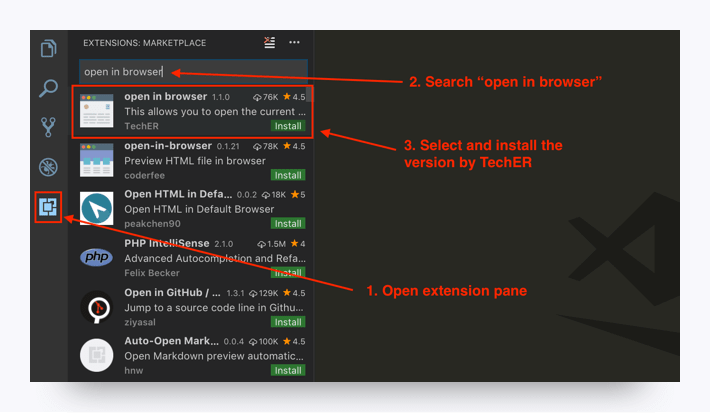Viewport: 710px width, 413px height.
Task: Install open in browser by TechER
Action: click(x=288, y=126)
